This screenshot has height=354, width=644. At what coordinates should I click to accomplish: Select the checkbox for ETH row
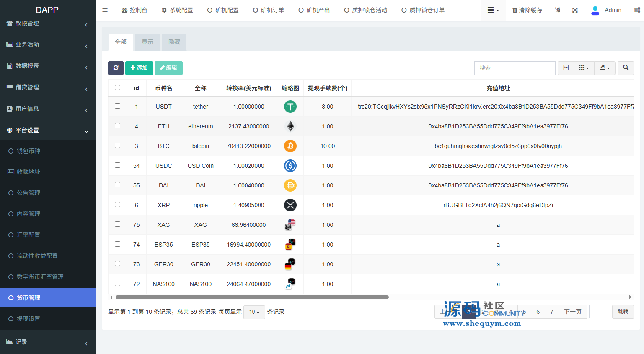(118, 126)
